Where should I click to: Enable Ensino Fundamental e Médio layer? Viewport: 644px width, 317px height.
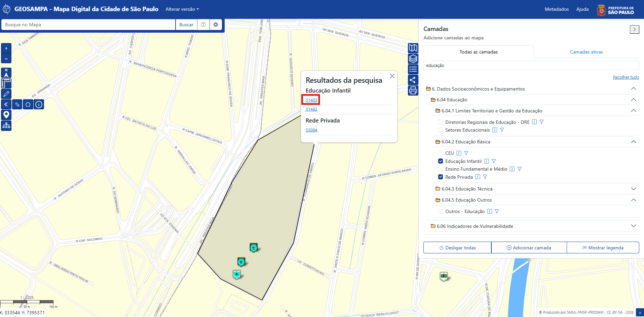tap(441, 169)
